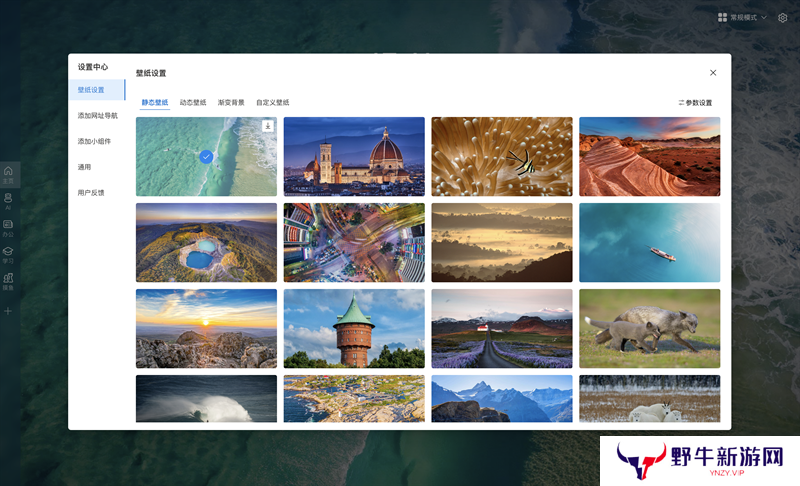Toggle the blue checkmark on the selected beach wallpaper
The width and height of the screenshot is (800, 486).
[x=206, y=157]
